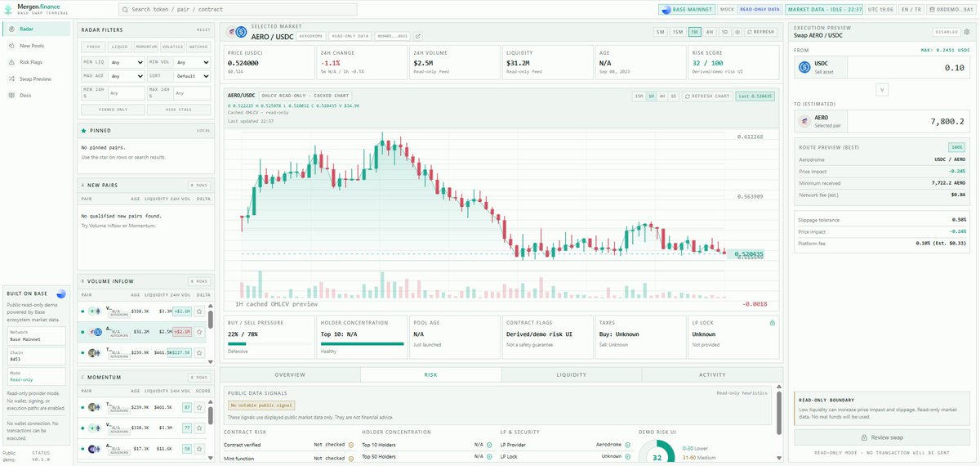
Task: Pin the score 87 Momentum row
Action: tap(198, 406)
